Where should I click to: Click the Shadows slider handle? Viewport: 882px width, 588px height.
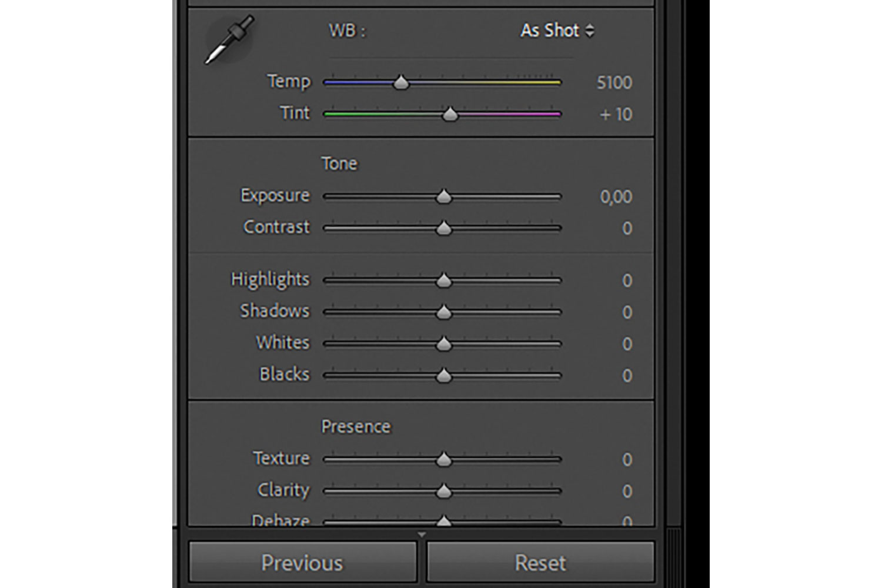(444, 312)
